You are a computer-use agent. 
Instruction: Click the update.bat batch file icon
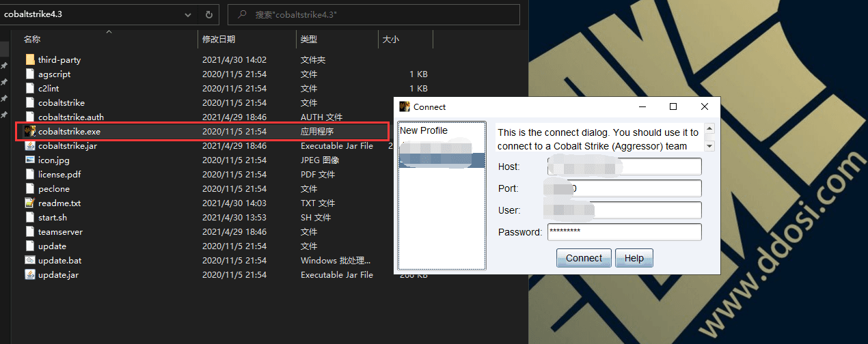pos(29,260)
